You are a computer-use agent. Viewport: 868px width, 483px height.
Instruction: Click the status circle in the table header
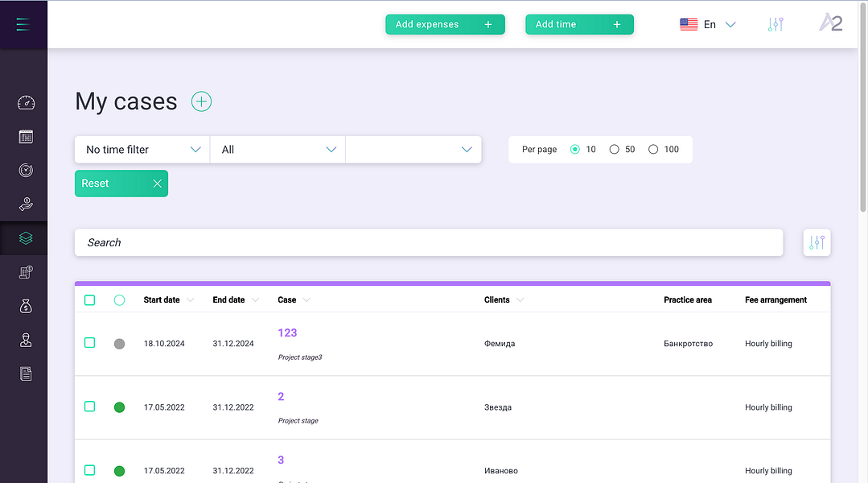(119, 300)
